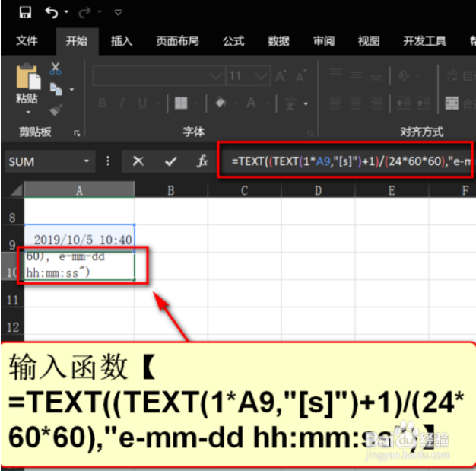Viewport: 476px width, 471px height.
Task: Click the Copy icon
Action: point(56,89)
